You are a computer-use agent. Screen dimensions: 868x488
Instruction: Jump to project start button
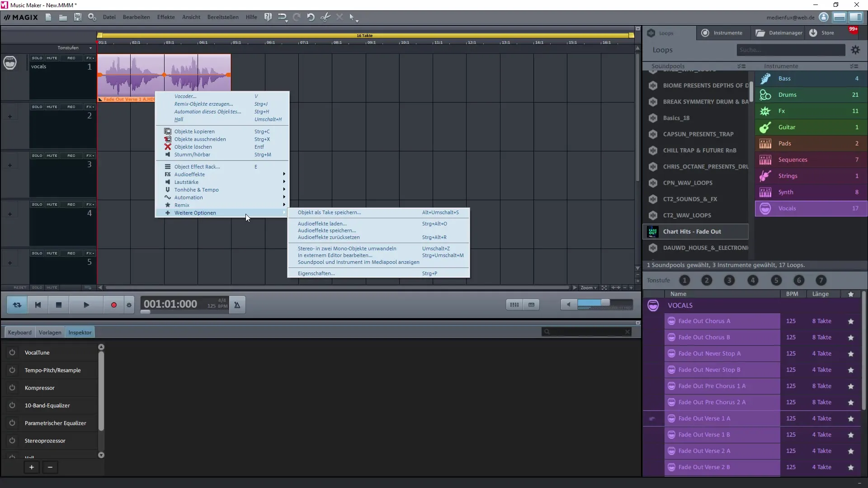[38, 305]
